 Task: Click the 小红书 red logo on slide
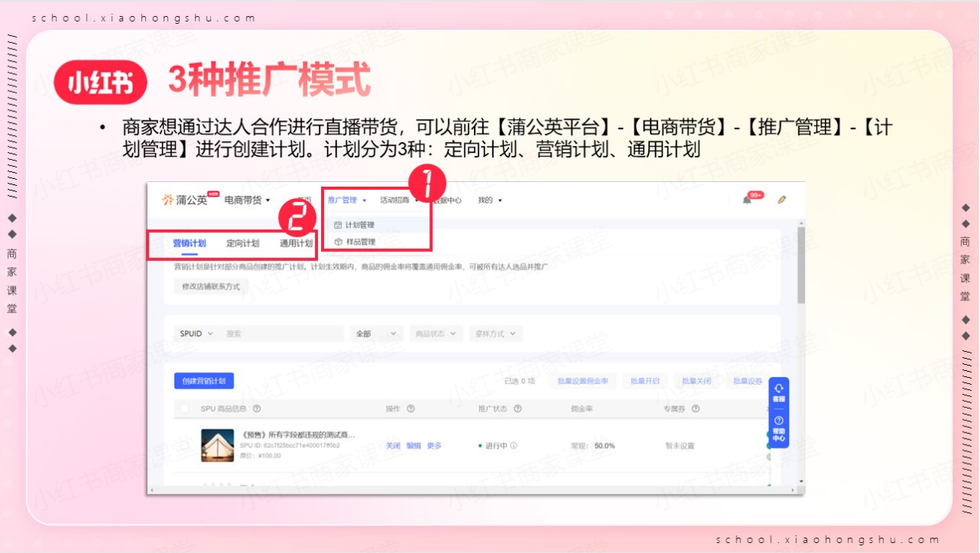100,82
